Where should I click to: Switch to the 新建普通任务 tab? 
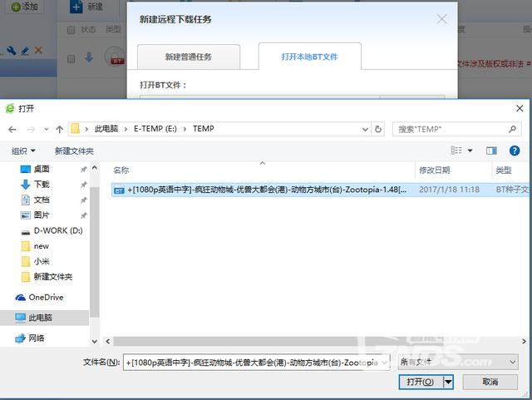click(x=188, y=57)
